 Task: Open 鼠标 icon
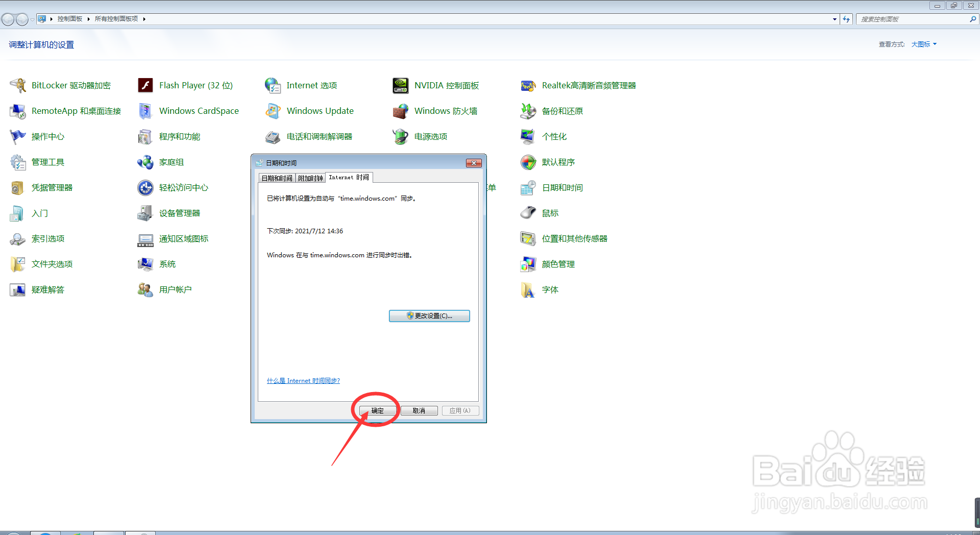(x=528, y=213)
